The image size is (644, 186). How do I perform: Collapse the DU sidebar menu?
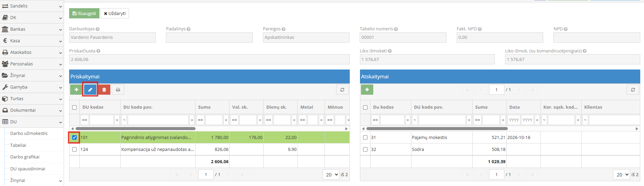pyautogui.click(x=32, y=122)
